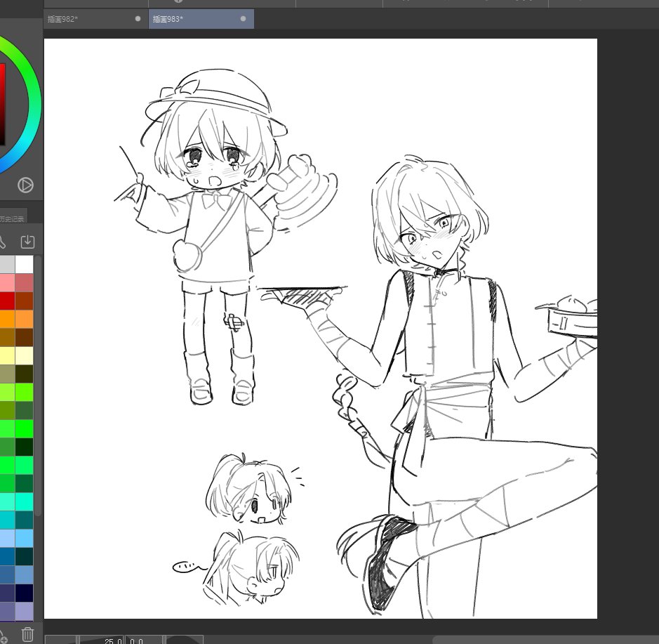Select the teal color swatch
This screenshot has height=644, width=659.
(x=24, y=520)
